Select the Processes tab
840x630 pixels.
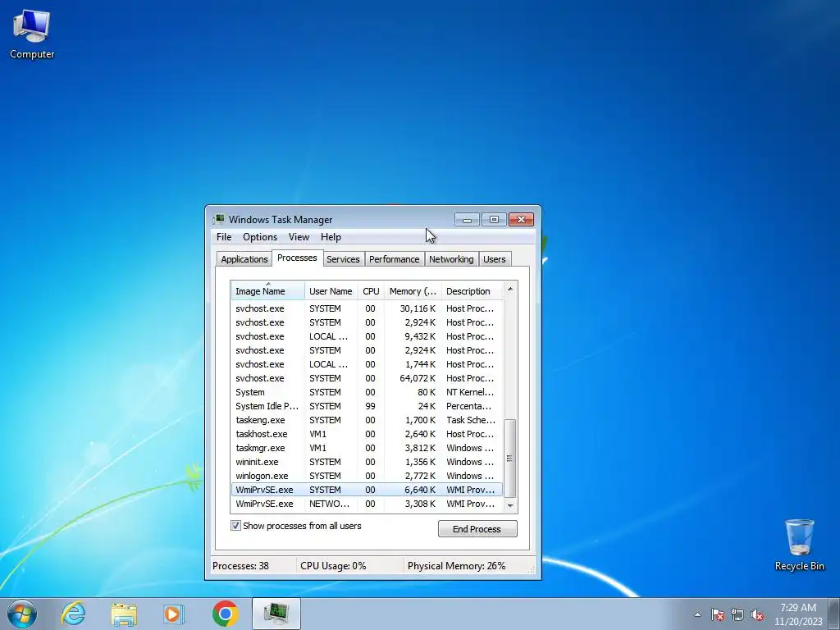pos(297,258)
